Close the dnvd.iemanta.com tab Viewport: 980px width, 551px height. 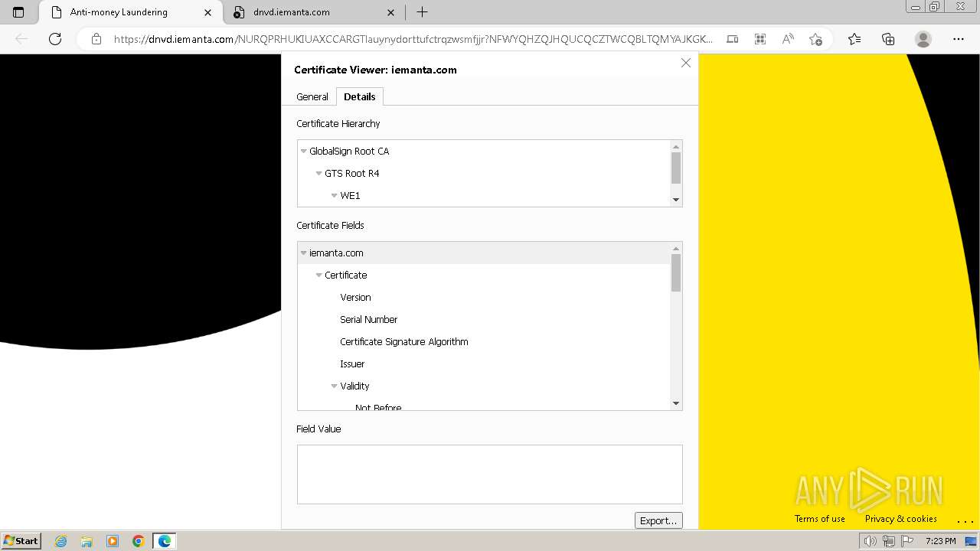[391, 12]
